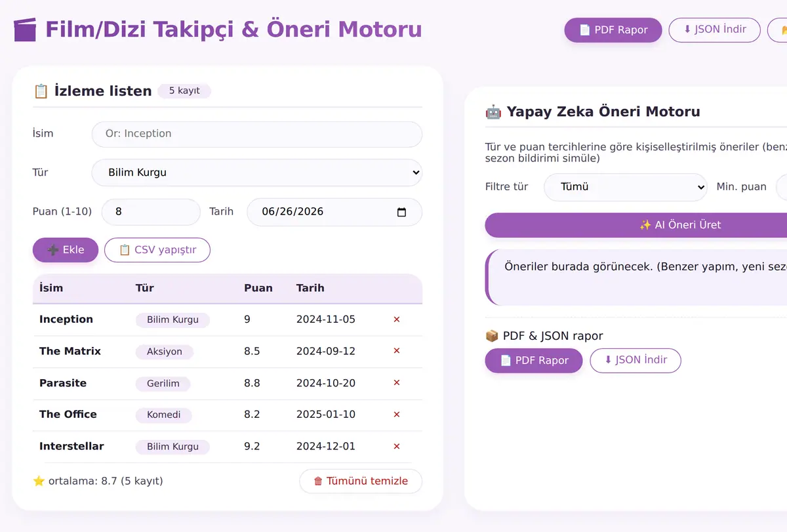787x532 pixels.
Task: Focus the İsim input with Inception placeholder
Action: coord(256,134)
